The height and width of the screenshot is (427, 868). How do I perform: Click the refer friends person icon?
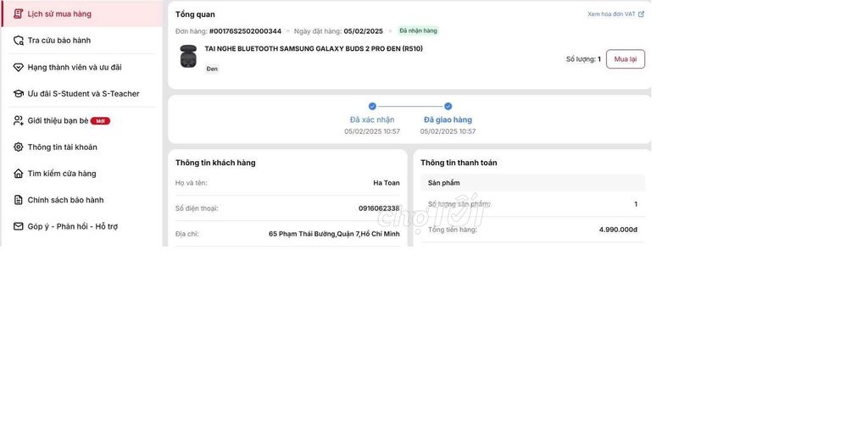(x=19, y=120)
